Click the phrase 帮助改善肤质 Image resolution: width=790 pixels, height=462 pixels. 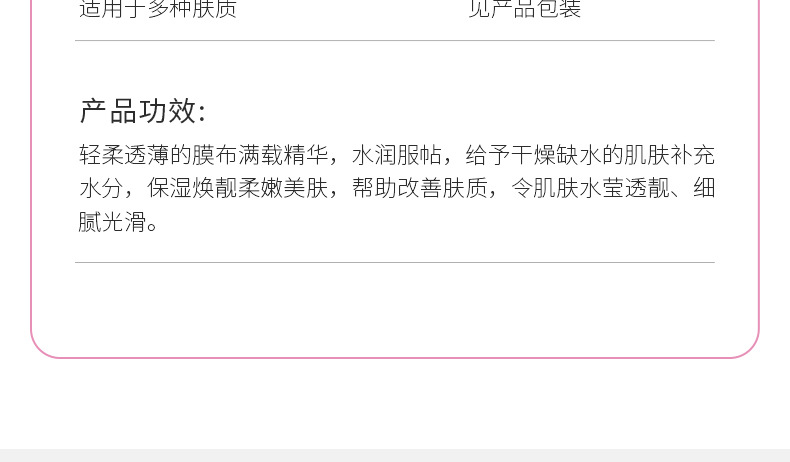point(419,188)
